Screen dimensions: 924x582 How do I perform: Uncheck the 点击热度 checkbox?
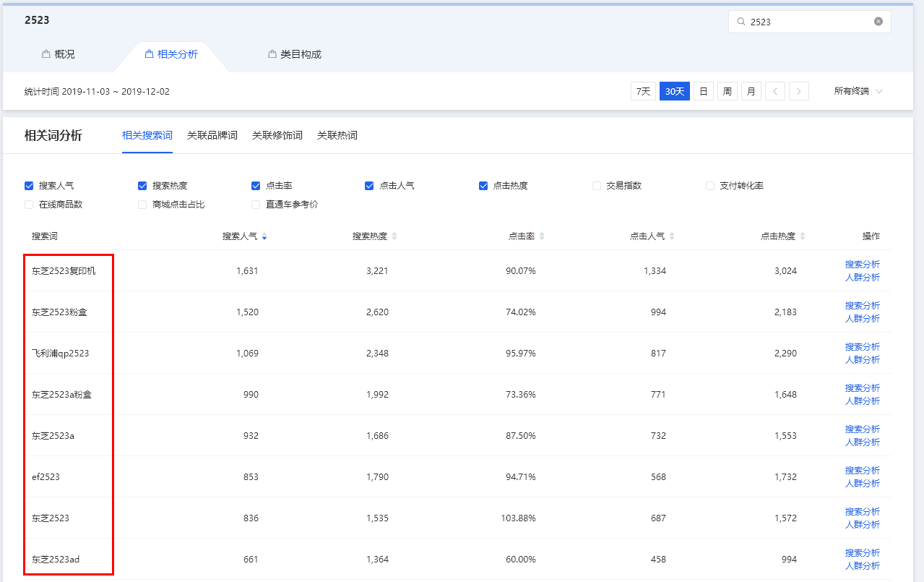pos(483,186)
